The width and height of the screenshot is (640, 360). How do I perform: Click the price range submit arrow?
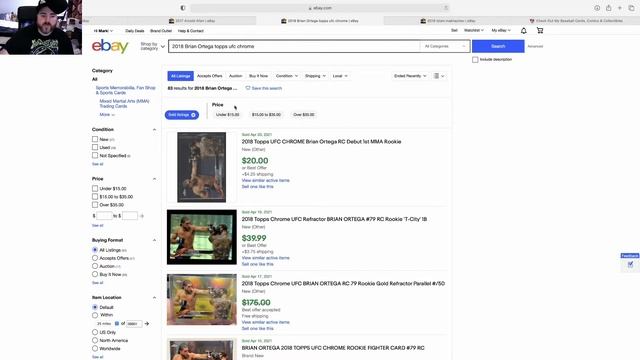click(142, 216)
